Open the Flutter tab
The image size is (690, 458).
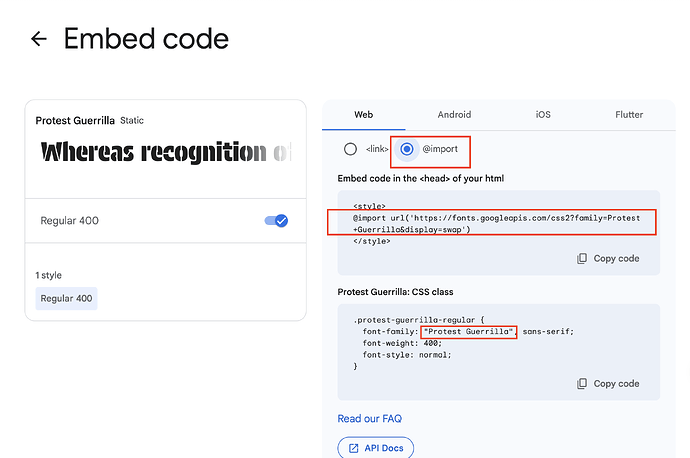[x=629, y=115]
